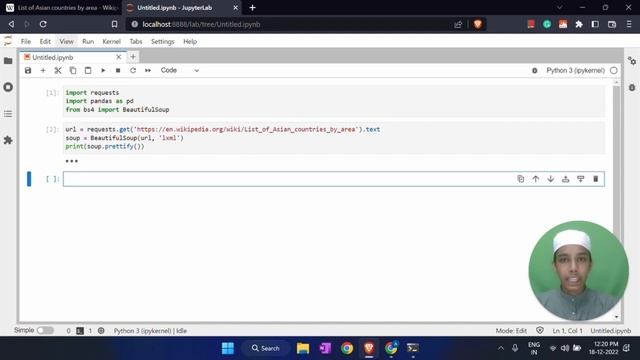Viewport: 640px width, 360px height.
Task: Open the cell type Code dropdown
Action: click(180, 70)
